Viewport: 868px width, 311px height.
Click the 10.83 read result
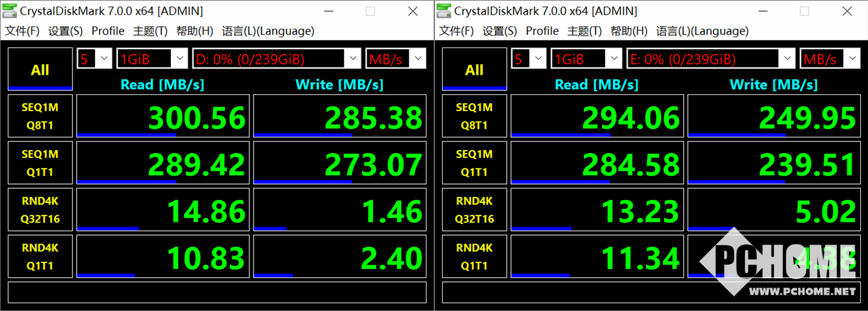[163, 256]
